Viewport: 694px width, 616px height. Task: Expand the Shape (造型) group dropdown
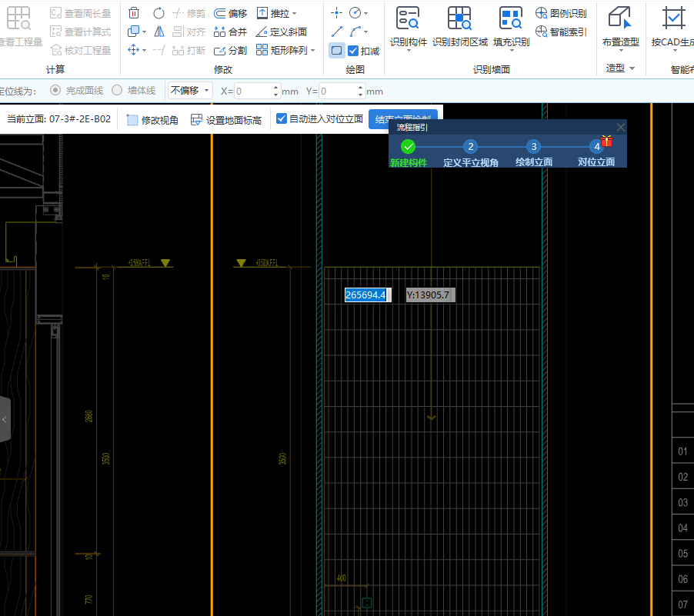point(632,68)
